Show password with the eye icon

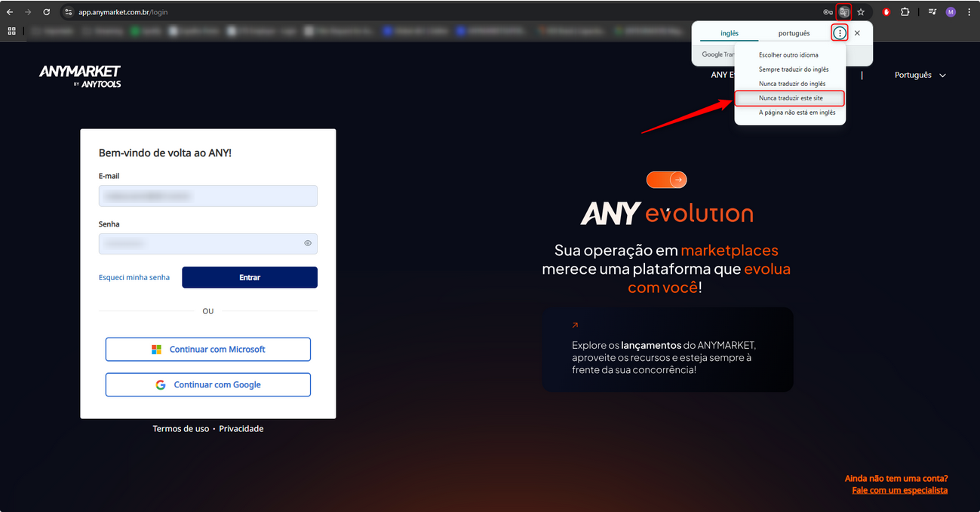pos(308,243)
